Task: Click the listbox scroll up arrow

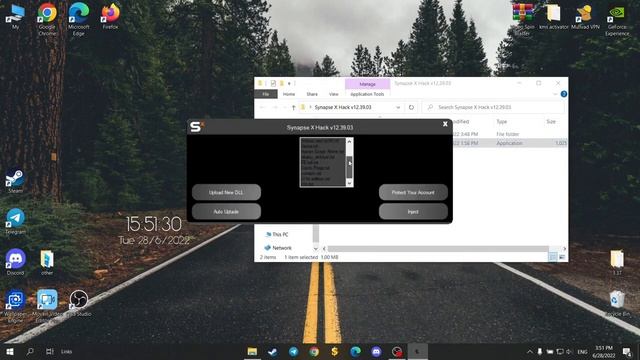Action: click(x=349, y=142)
